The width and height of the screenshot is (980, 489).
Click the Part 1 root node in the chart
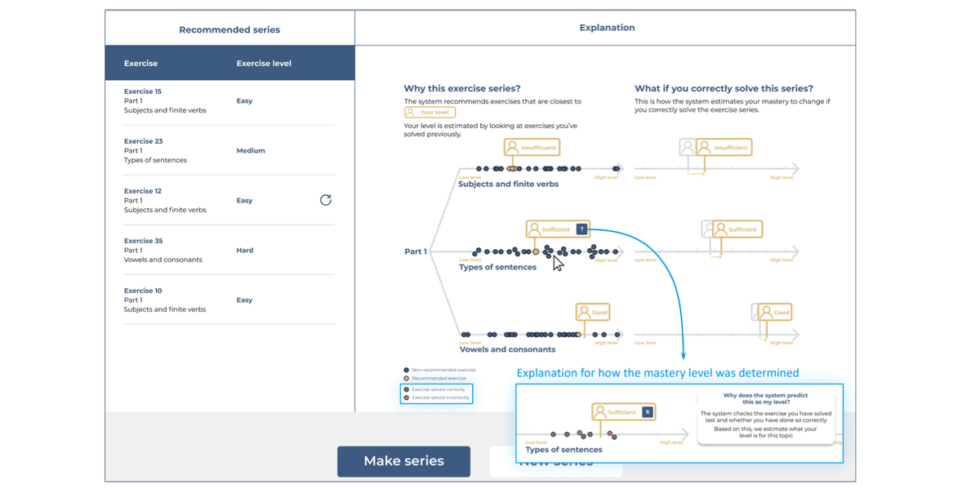tap(416, 251)
